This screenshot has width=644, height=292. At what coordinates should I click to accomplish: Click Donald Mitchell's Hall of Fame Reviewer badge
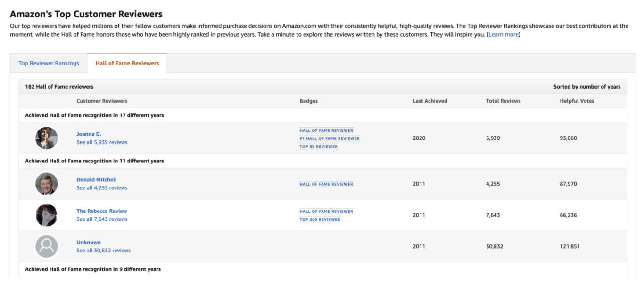(326, 184)
